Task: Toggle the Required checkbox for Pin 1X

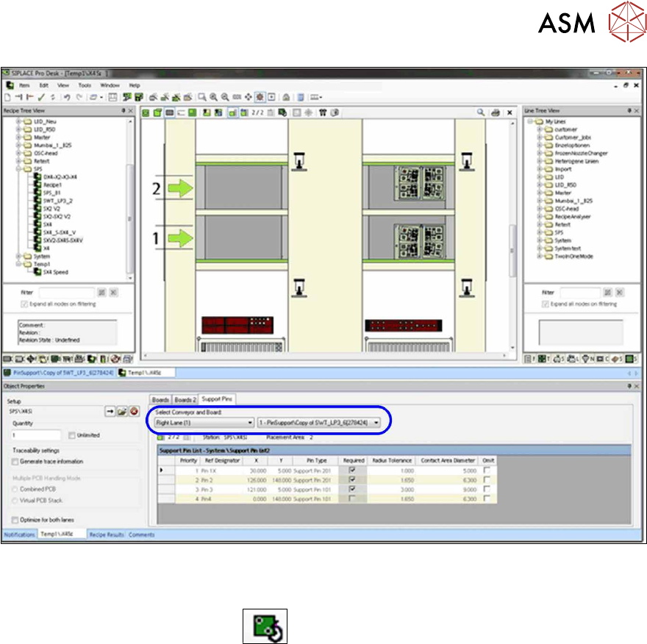Action: [352, 470]
